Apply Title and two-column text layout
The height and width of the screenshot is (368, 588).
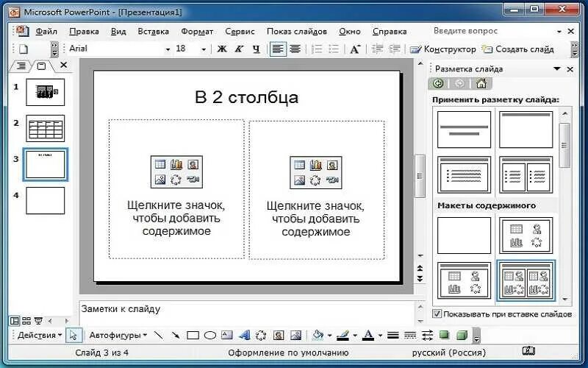click(x=526, y=174)
